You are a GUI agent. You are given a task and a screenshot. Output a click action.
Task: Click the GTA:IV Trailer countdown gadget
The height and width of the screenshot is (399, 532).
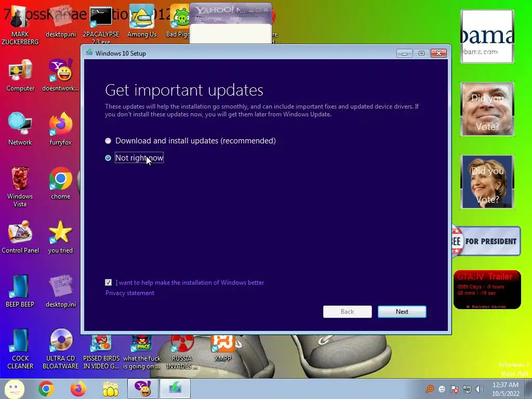click(487, 290)
